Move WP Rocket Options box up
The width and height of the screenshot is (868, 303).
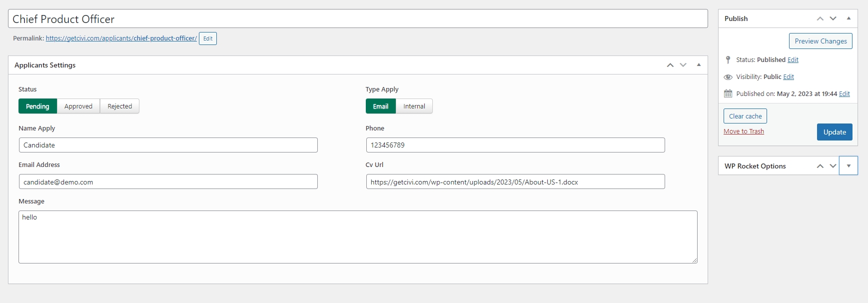pos(820,166)
